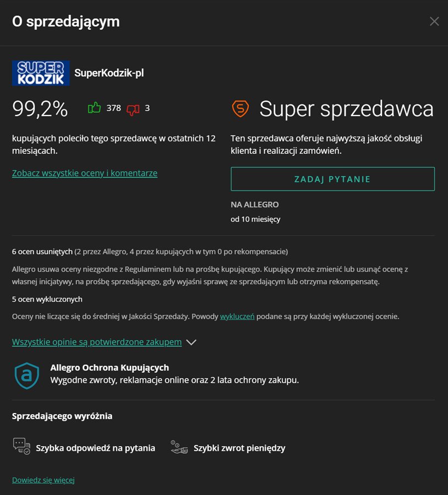Click the green thumbs-up positive ratings icon
Screen dimensions: 448x495
click(x=94, y=108)
